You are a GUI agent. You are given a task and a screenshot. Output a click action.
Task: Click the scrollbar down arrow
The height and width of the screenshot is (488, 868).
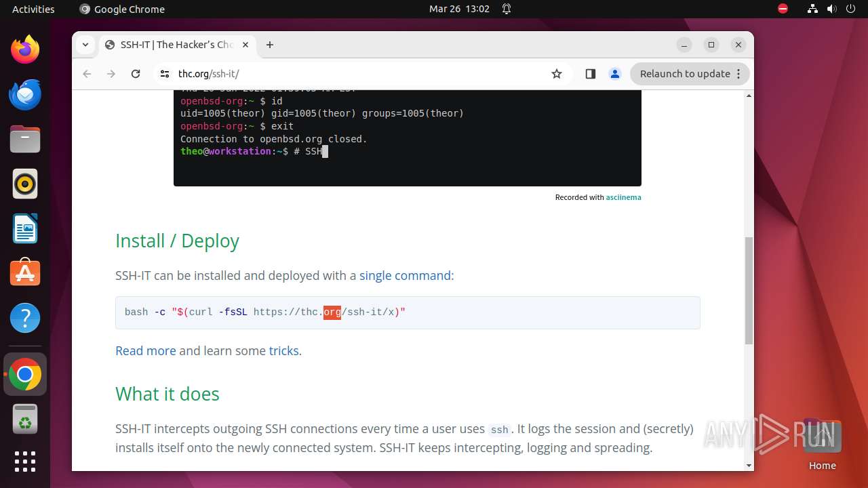click(749, 466)
